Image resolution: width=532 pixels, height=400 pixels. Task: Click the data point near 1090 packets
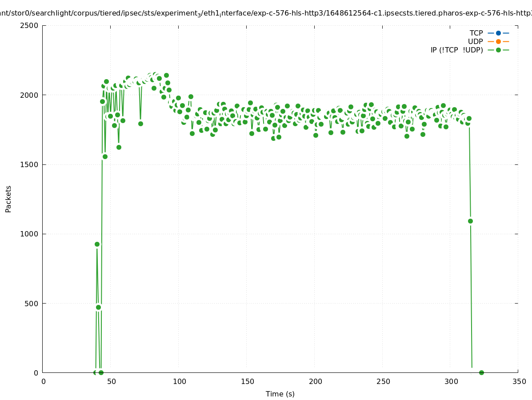[x=470, y=221]
